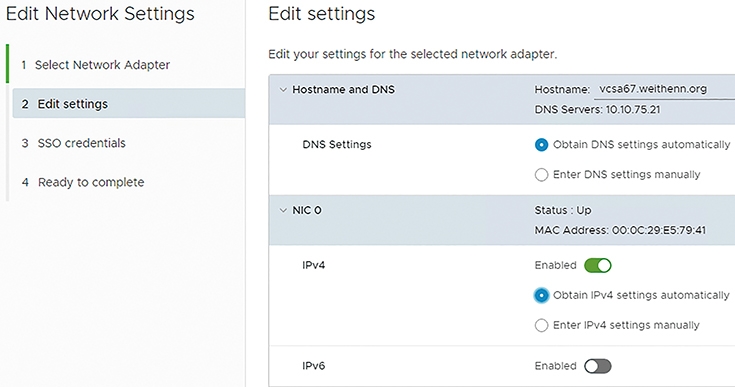
Task: Enable the IPv6 toggle switch
Action: pos(598,366)
